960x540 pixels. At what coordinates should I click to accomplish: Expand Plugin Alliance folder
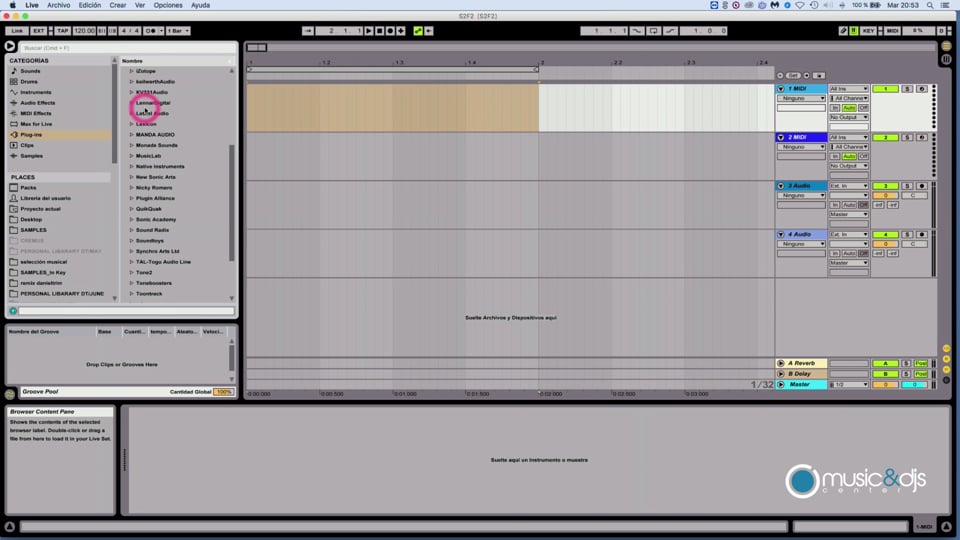131,198
